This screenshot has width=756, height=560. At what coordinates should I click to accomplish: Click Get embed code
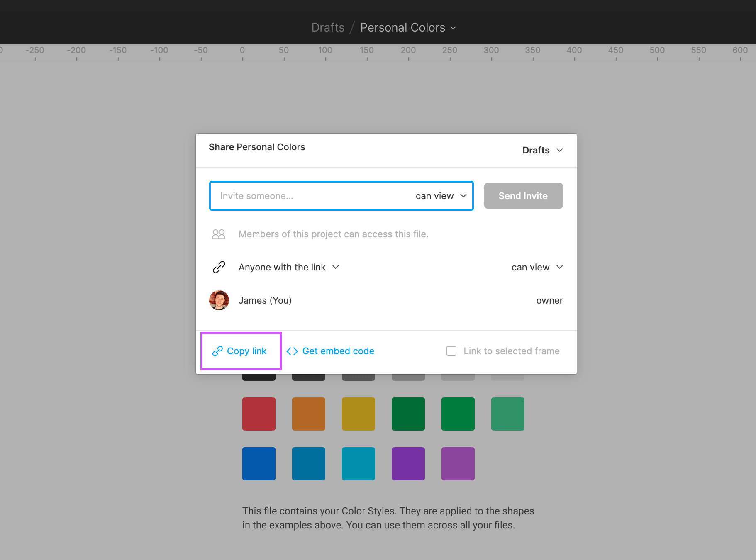click(330, 351)
